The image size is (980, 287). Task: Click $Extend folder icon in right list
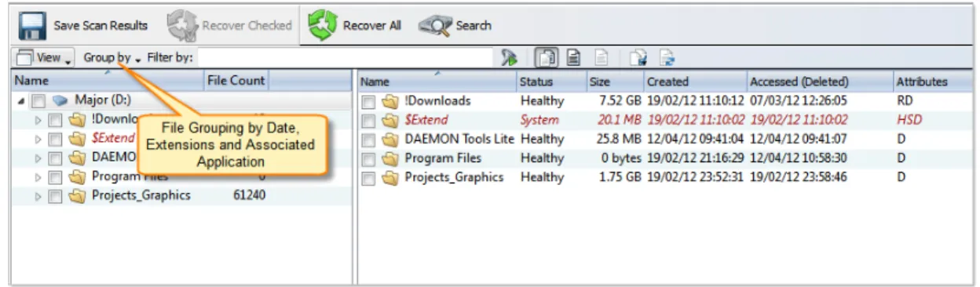click(x=390, y=121)
